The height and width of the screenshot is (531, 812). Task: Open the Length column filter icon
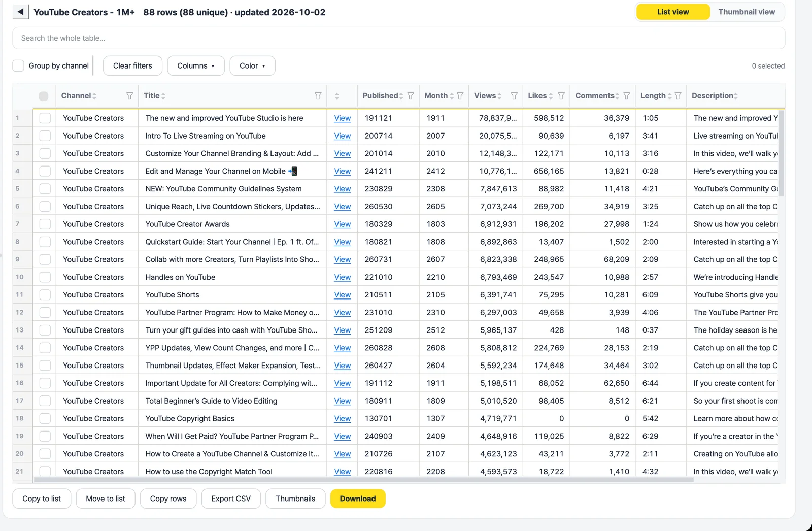(678, 96)
